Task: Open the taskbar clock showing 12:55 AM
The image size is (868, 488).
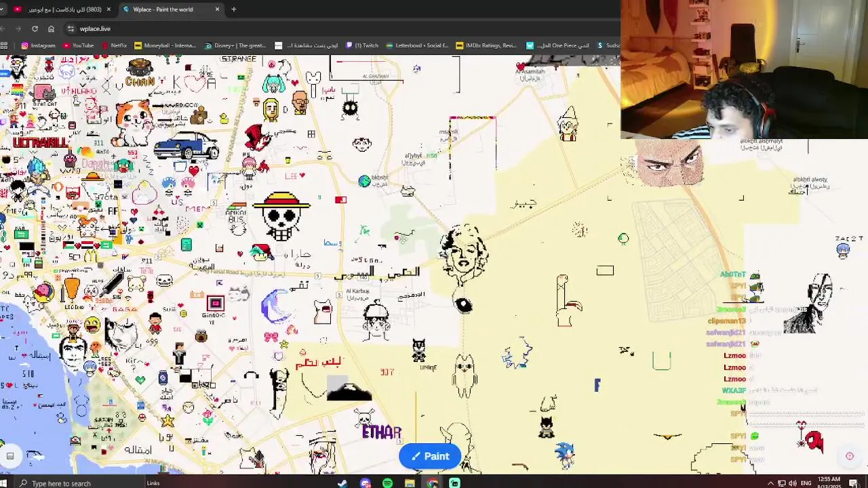Action: [829, 483]
